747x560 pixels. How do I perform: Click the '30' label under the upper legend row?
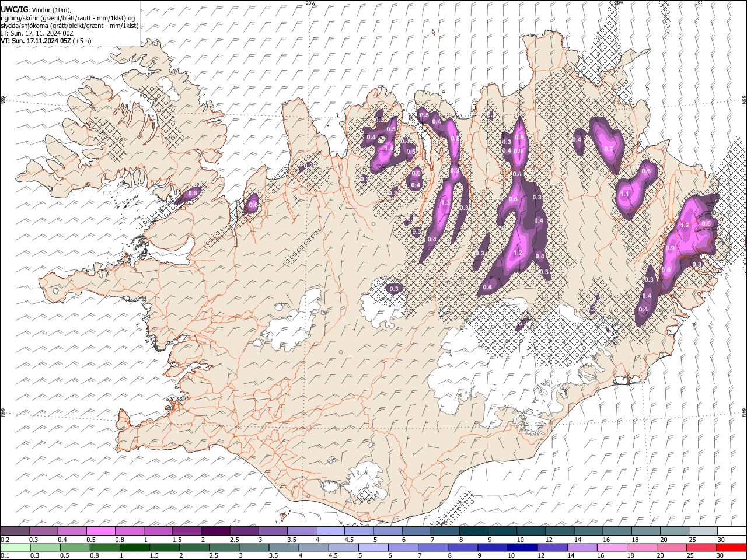(721, 539)
